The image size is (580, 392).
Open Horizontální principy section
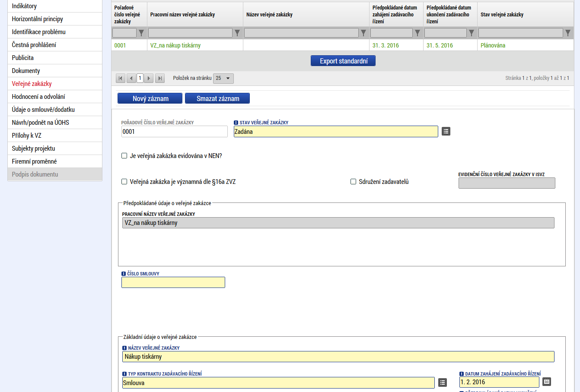click(x=55, y=19)
